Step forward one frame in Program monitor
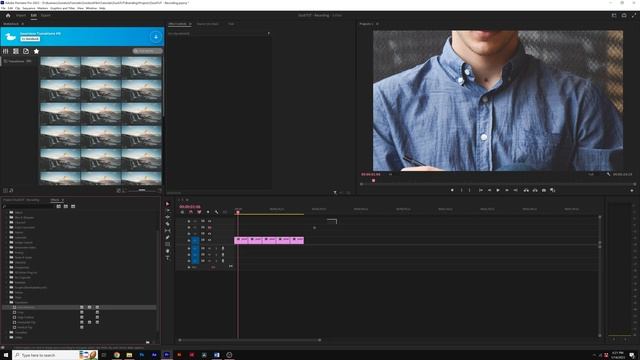 coord(507,190)
